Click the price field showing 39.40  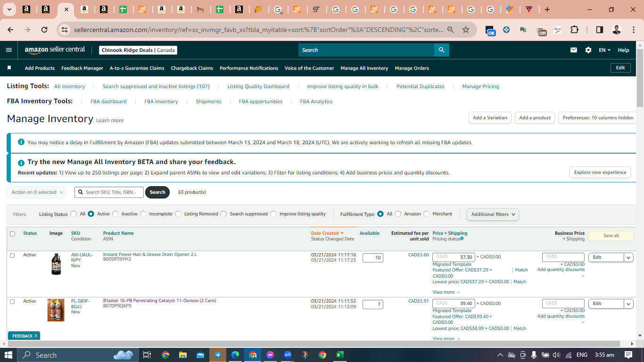click(454, 304)
